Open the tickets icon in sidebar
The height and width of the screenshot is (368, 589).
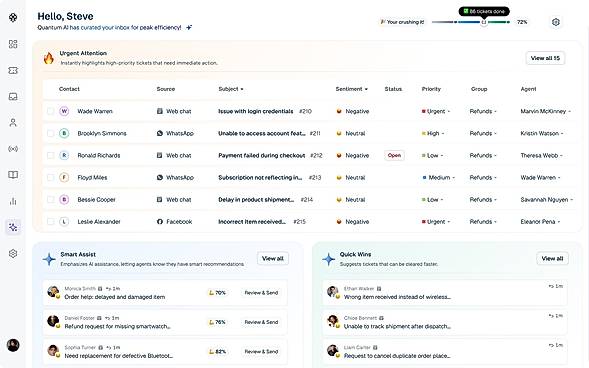(x=13, y=70)
